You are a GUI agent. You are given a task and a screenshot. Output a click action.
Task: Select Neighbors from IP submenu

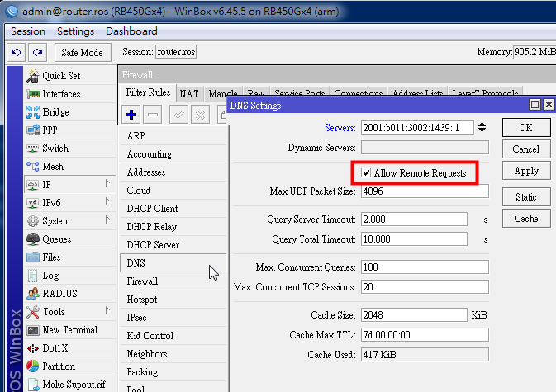(173, 354)
